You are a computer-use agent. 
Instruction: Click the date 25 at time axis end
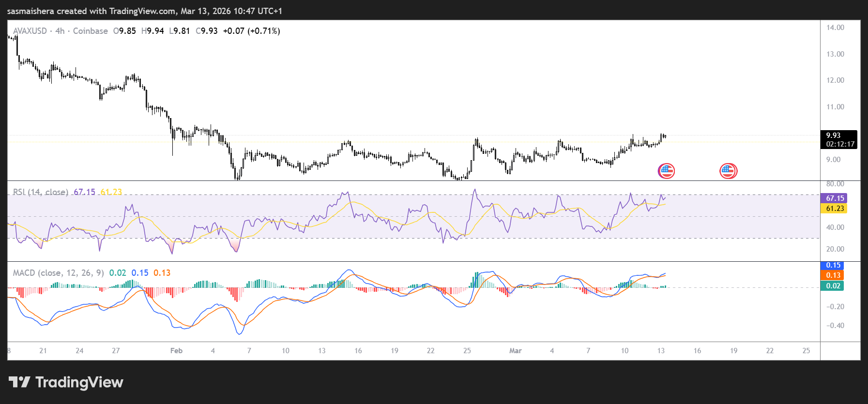point(806,351)
